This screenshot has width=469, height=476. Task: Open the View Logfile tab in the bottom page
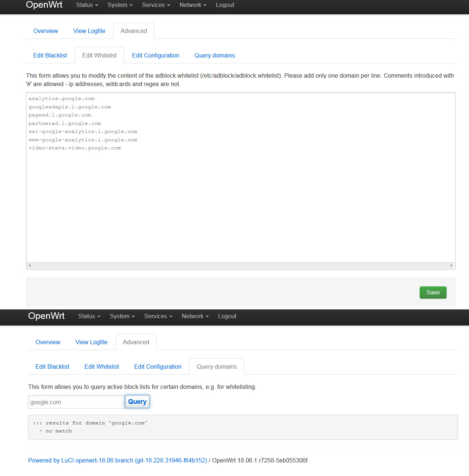91,342
